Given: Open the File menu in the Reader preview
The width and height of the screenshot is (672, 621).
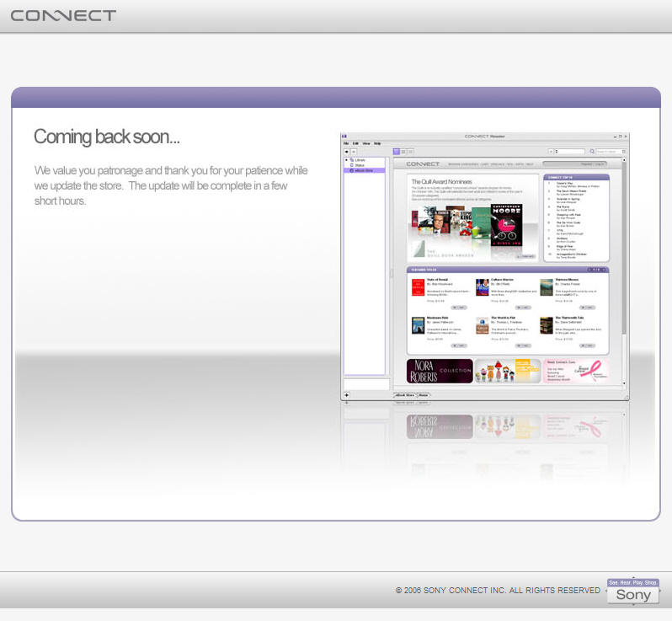Looking at the screenshot, I should [x=346, y=143].
